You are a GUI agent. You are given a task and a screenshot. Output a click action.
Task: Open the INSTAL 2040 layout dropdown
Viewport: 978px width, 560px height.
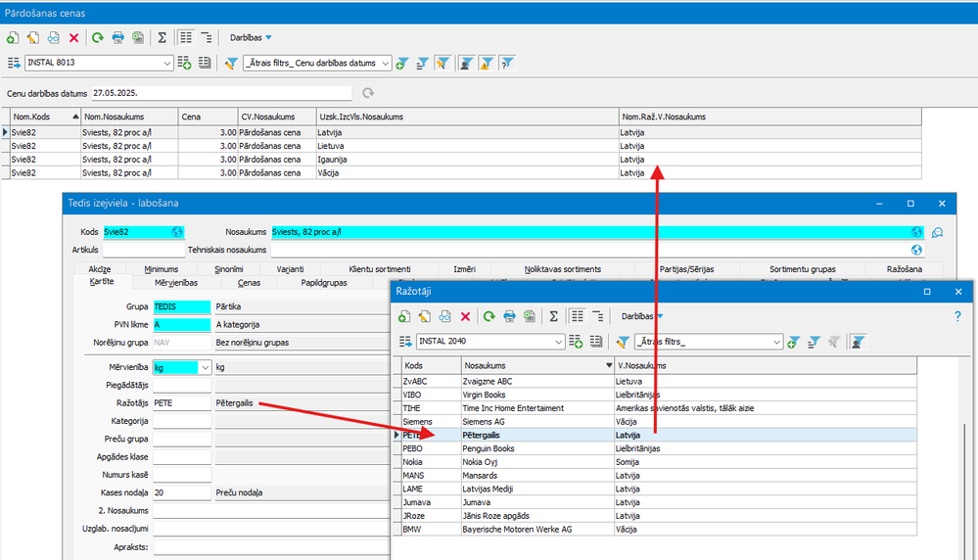(558, 342)
